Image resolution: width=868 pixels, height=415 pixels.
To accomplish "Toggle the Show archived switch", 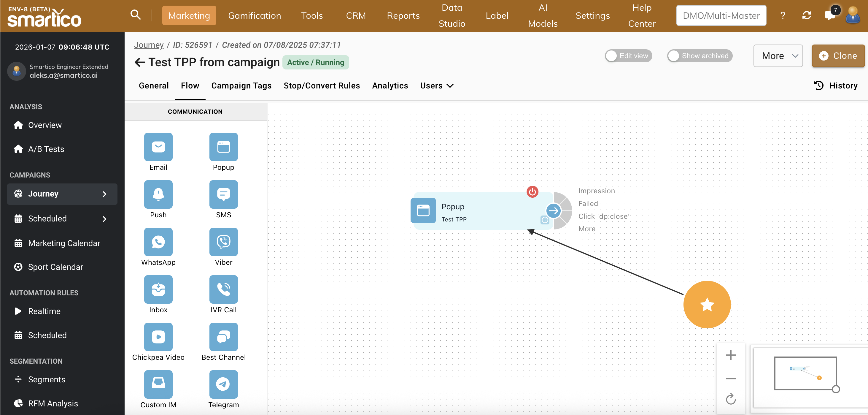I will [x=700, y=56].
